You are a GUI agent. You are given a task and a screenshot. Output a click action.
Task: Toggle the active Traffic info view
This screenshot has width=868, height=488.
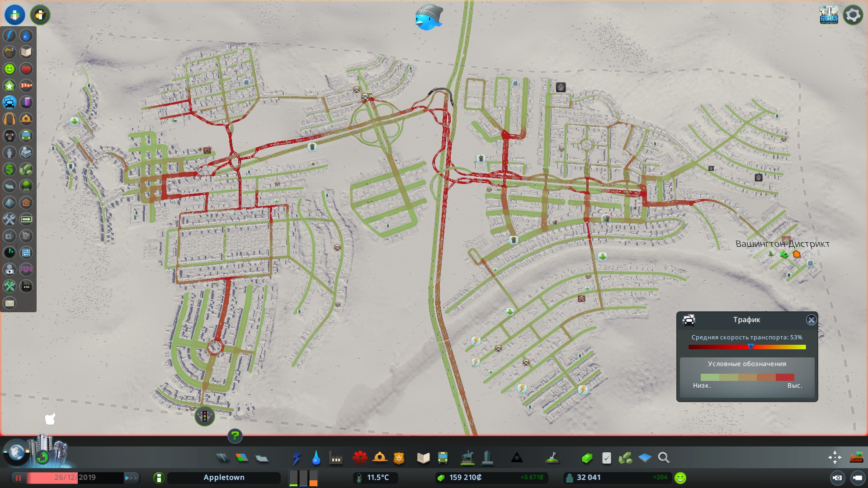pos(9,103)
